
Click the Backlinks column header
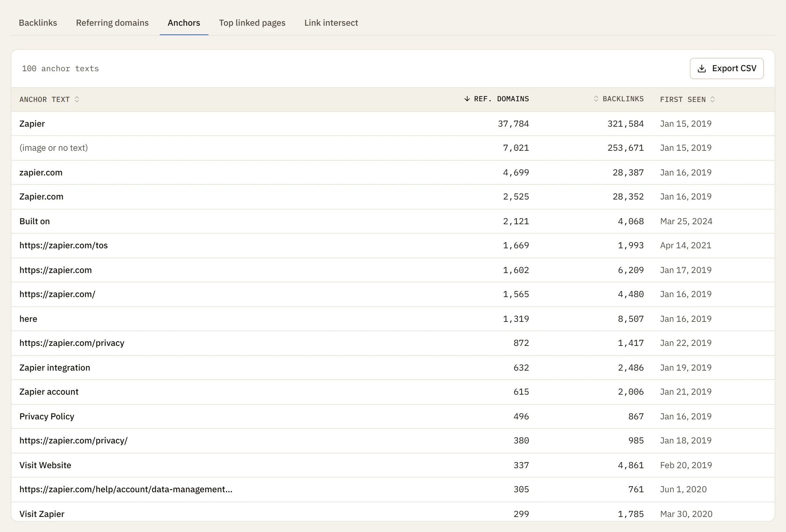[623, 99]
